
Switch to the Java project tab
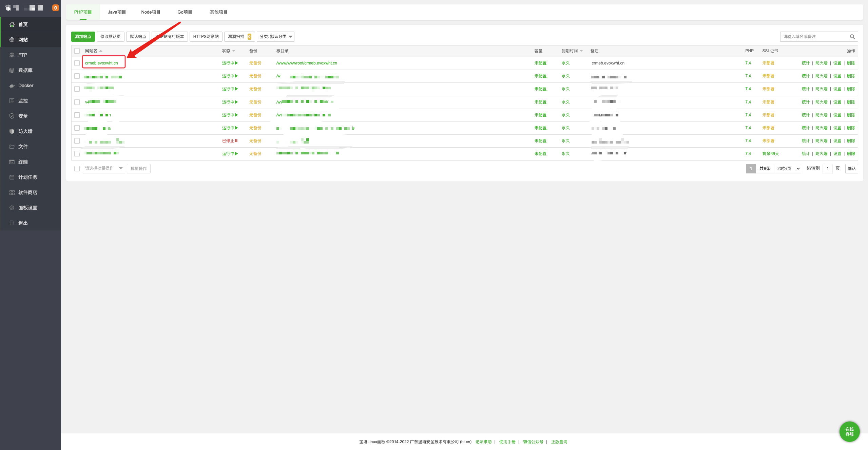click(x=117, y=12)
